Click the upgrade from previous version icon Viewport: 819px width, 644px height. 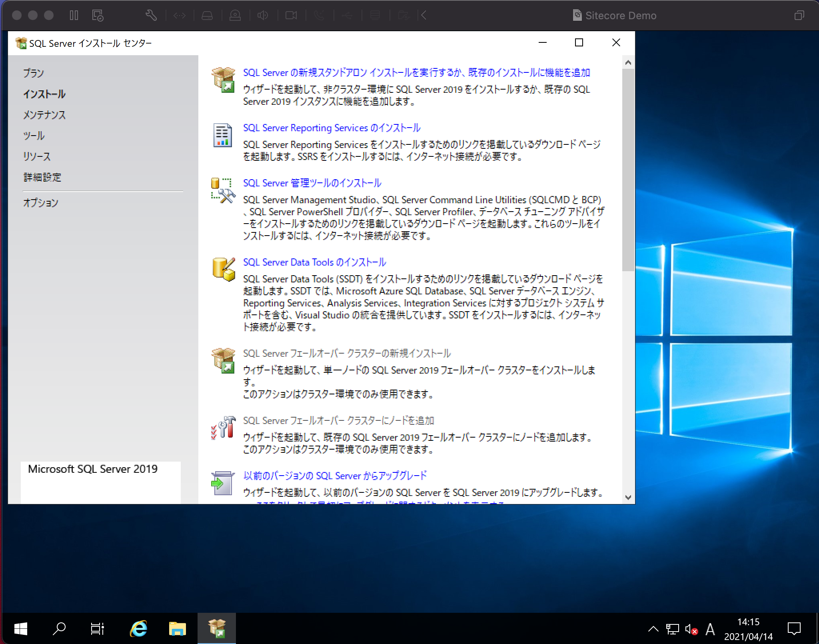[x=222, y=483]
